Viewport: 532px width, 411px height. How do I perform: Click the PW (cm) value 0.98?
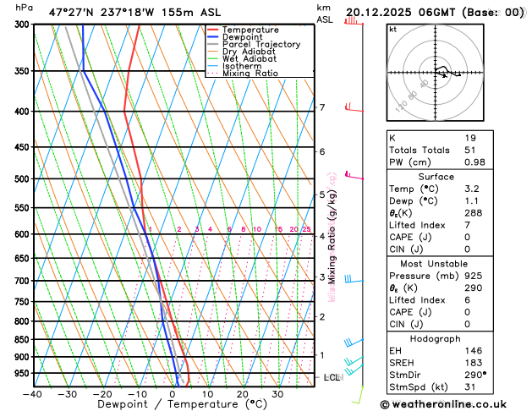coord(474,162)
